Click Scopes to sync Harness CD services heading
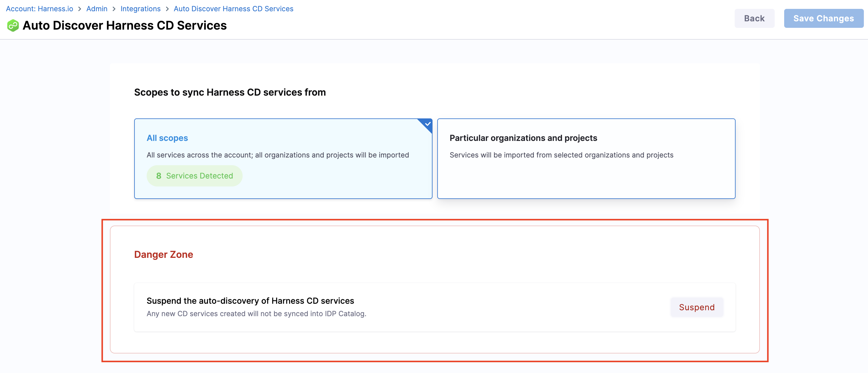 (x=230, y=92)
